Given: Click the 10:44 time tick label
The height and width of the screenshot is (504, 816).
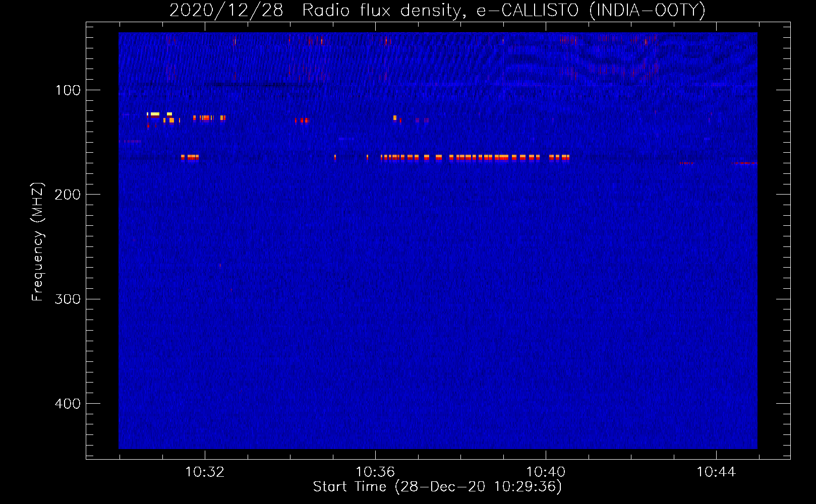Looking at the screenshot, I should tap(716, 472).
